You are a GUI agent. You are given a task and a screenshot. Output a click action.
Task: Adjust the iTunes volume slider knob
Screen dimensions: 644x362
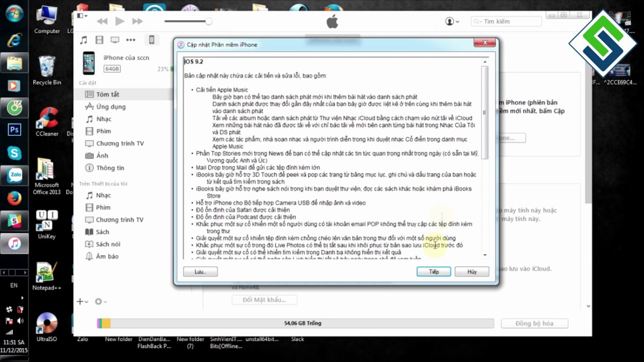208,21
